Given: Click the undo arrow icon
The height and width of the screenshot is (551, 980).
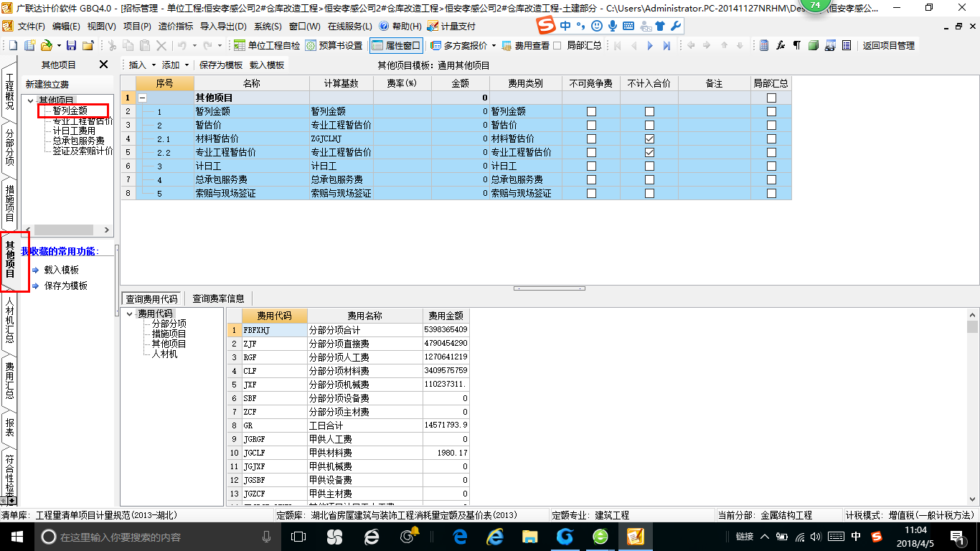Looking at the screenshot, I should tap(182, 45).
